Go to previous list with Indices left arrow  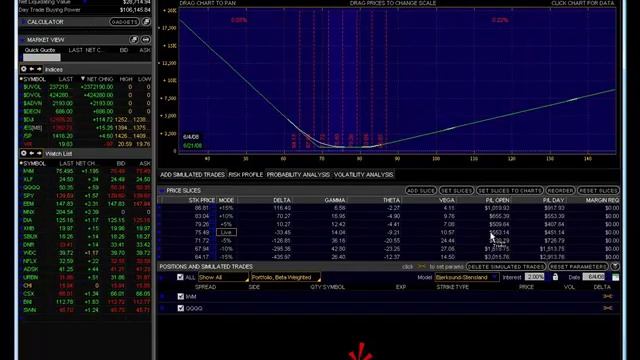(31, 69)
